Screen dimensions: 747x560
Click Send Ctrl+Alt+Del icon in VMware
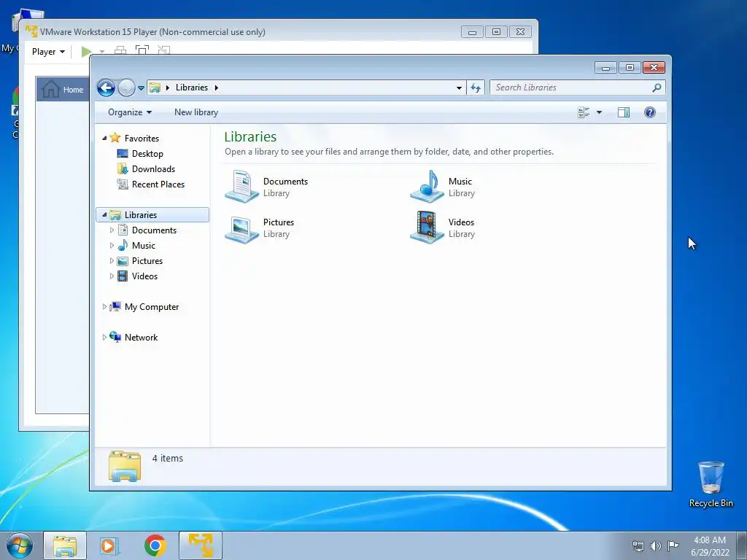tap(120, 50)
